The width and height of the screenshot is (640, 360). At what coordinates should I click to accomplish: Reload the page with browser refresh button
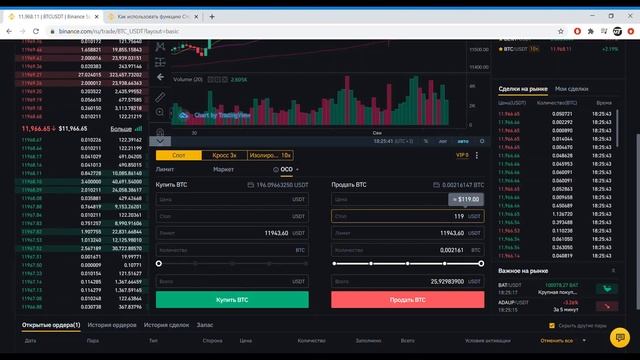click(x=36, y=31)
